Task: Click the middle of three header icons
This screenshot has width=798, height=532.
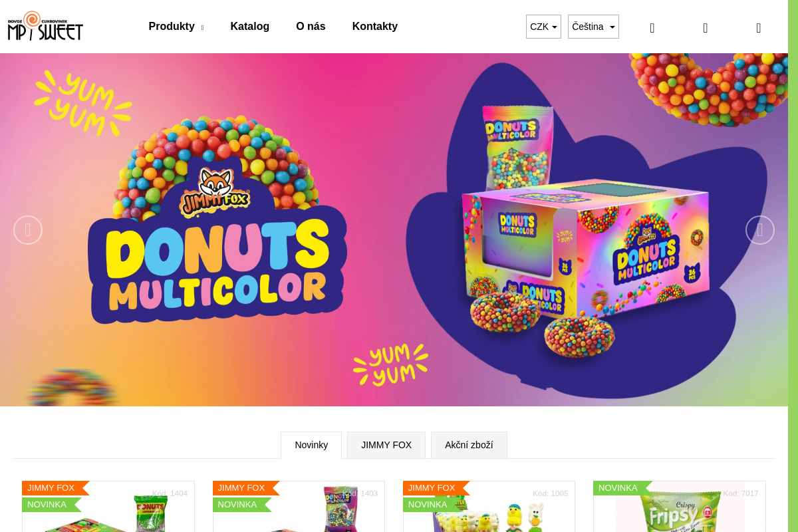Action: [706, 27]
